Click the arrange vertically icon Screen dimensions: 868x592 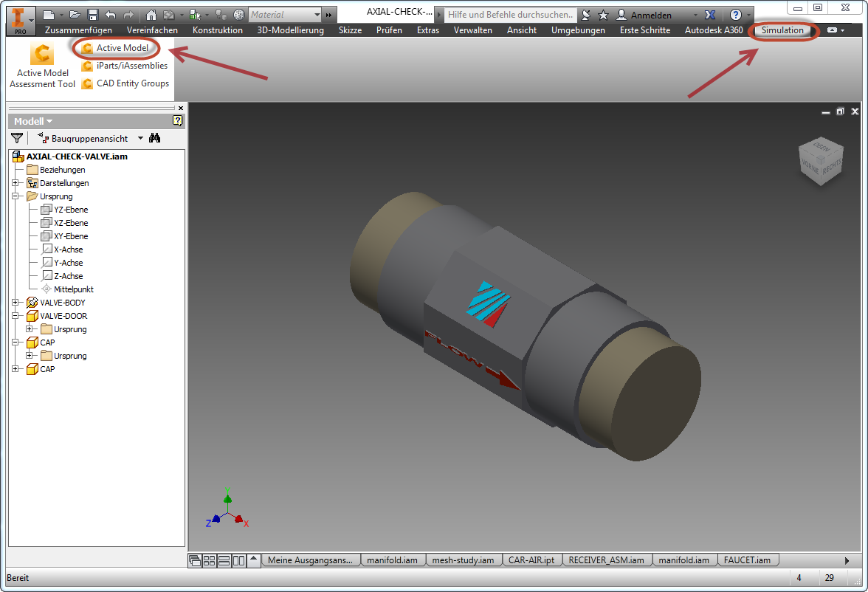[238, 560]
